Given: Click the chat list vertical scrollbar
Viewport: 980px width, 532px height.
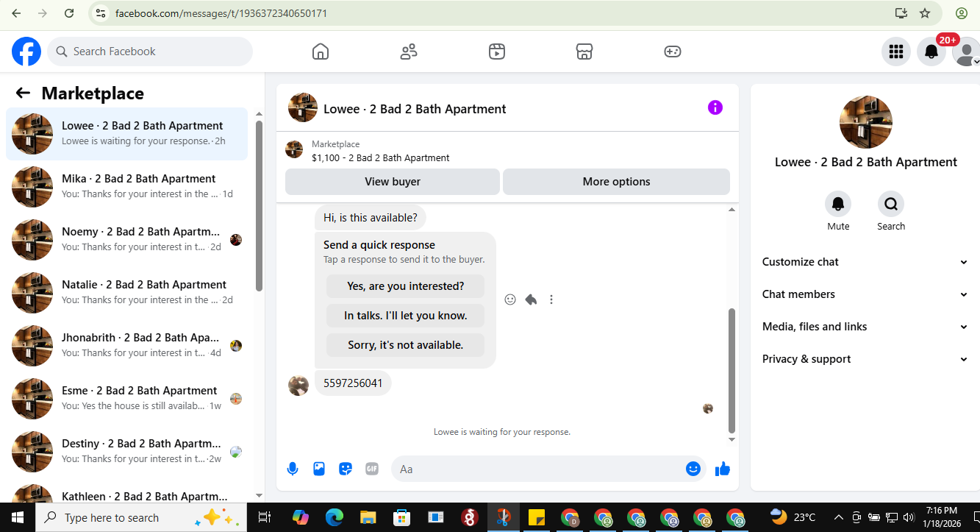Looking at the screenshot, I should coord(259,206).
